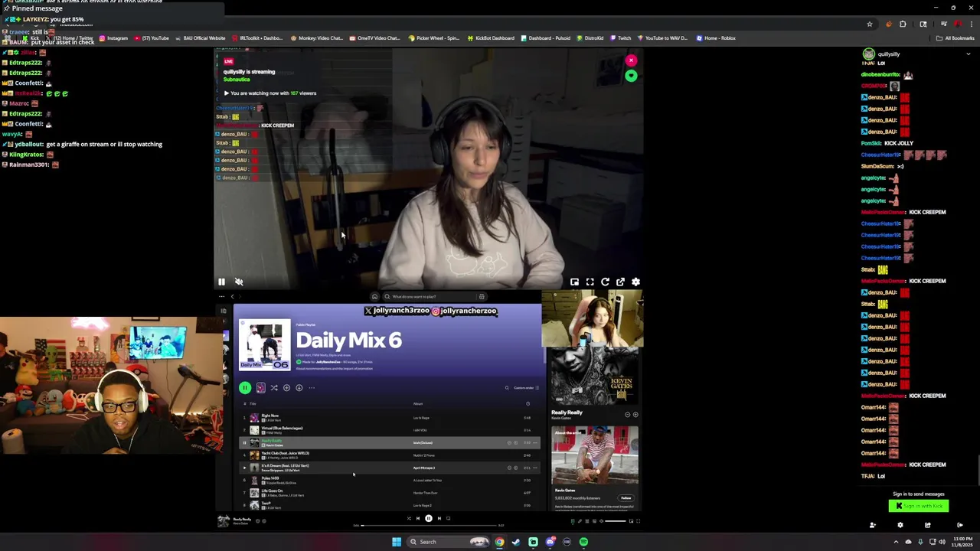Screen dimensions: 980x551
Task: Enter theater mode on the stream player
Action: coord(590,282)
